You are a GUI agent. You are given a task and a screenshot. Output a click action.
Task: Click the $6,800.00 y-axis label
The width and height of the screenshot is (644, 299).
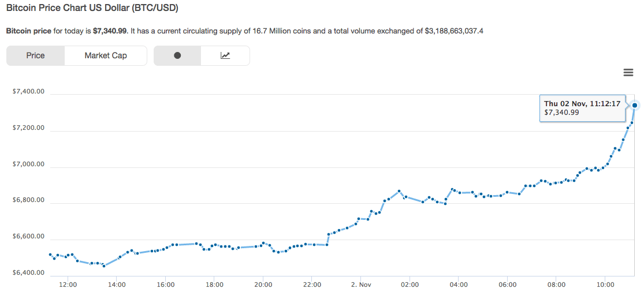[x=29, y=200]
